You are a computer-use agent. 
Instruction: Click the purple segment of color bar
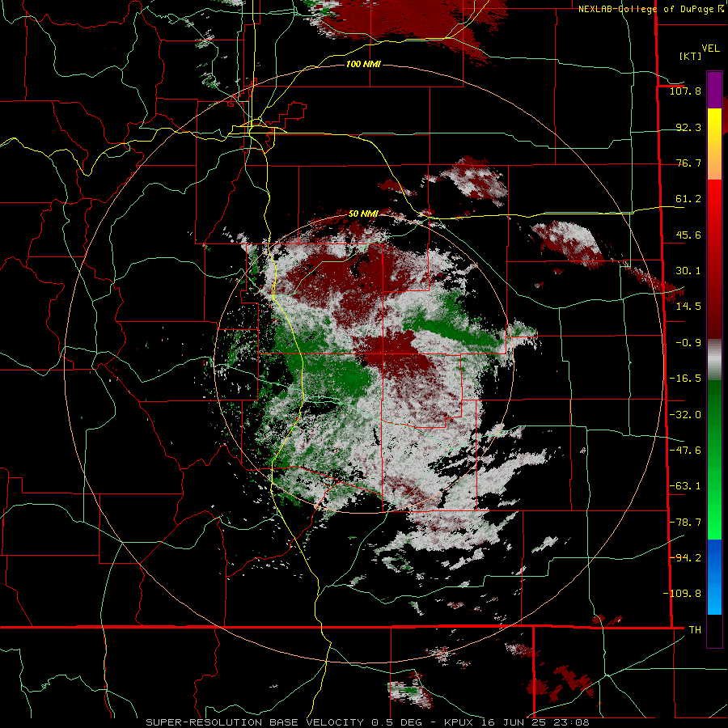click(714, 90)
